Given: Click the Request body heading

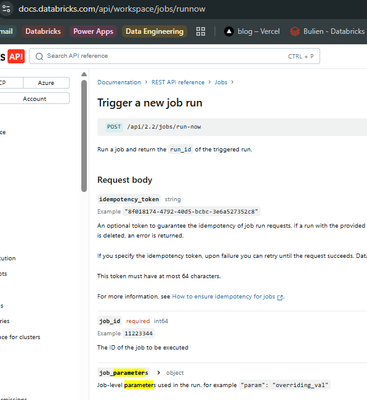Looking at the screenshot, I should [125, 180].
